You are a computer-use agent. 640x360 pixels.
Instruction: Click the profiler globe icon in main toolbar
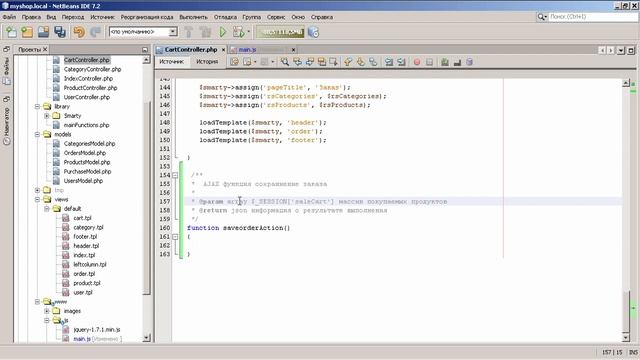[x=313, y=32]
